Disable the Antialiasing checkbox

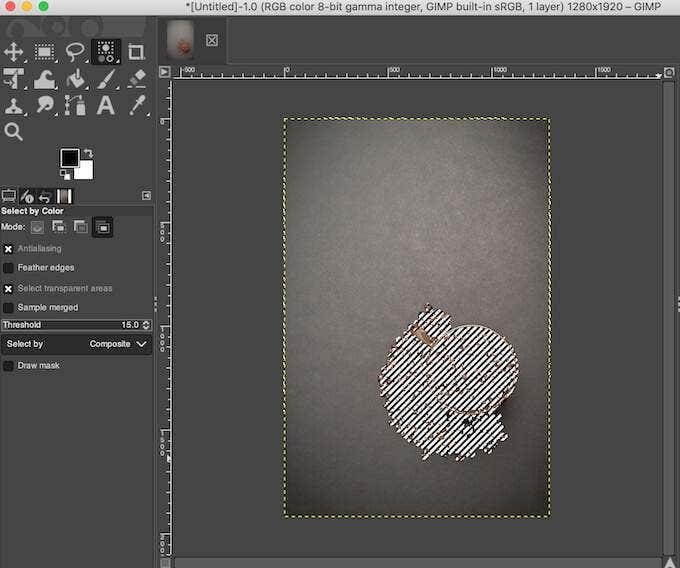point(9,249)
